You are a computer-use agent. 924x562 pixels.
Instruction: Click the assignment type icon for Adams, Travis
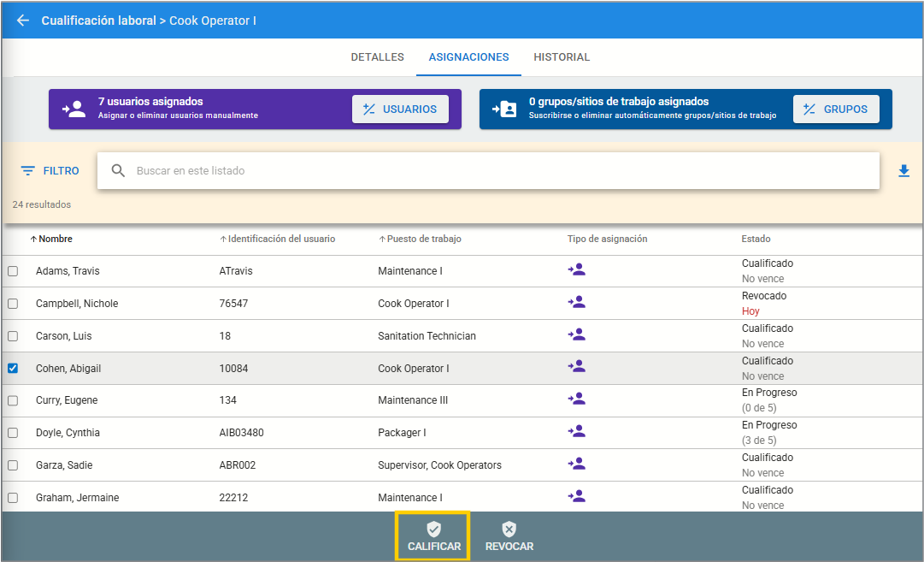tap(577, 270)
